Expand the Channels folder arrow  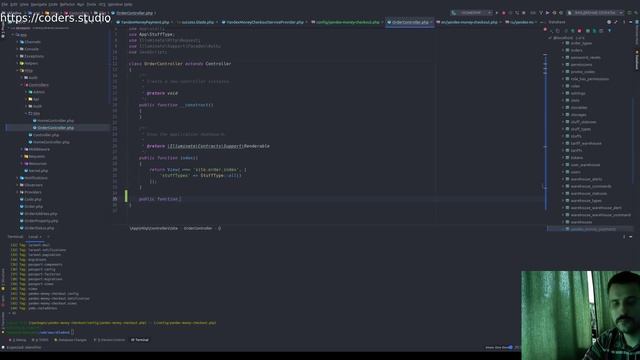coord(18,42)
